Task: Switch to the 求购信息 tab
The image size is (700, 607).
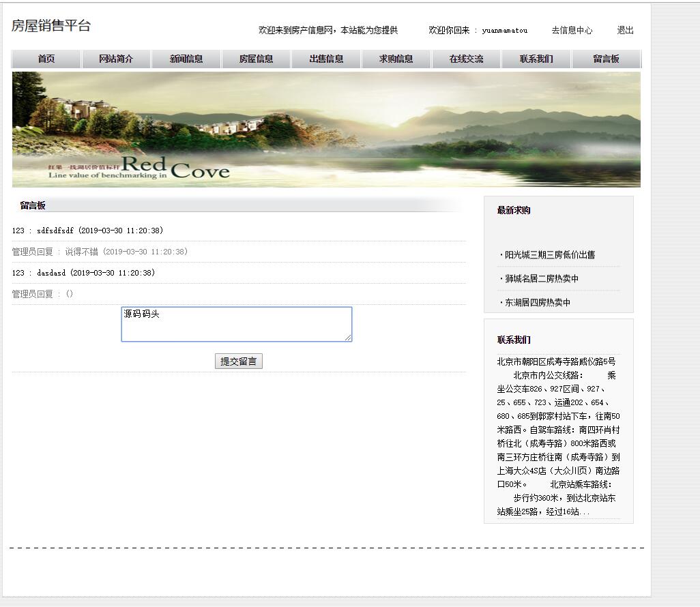Action: click(x=396, y=59)
